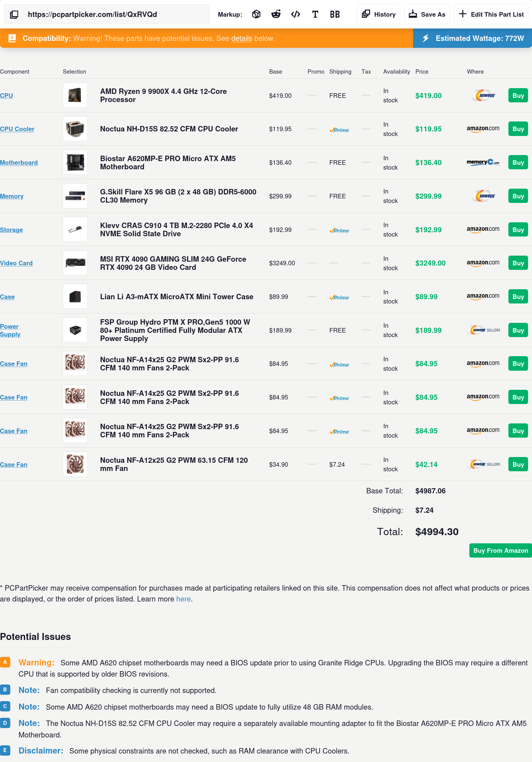Click the Noctua NF-A12x25 fan thumbnail
This screenshot has width=532, height=762.
pyautogui.click(x=75, y=464)
